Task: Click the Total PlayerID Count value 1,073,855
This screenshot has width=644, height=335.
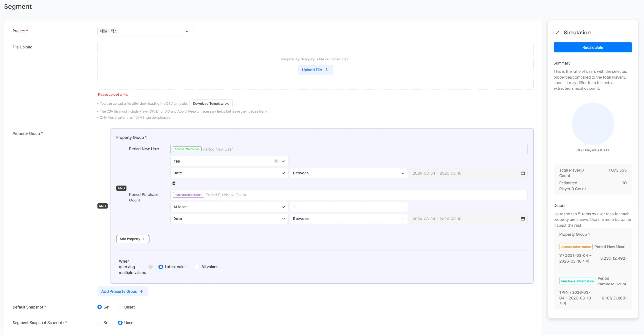Action: [617, 170]
